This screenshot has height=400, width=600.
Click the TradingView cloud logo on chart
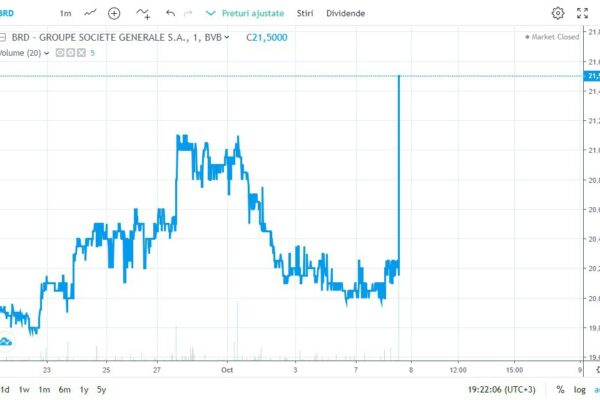pyautogui.click(x=7, y=342)
